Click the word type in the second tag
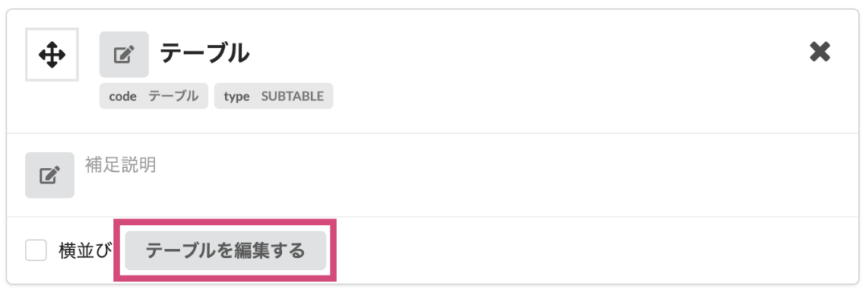The width and height of the screenshot is (868, 290). tap(236, 96)
